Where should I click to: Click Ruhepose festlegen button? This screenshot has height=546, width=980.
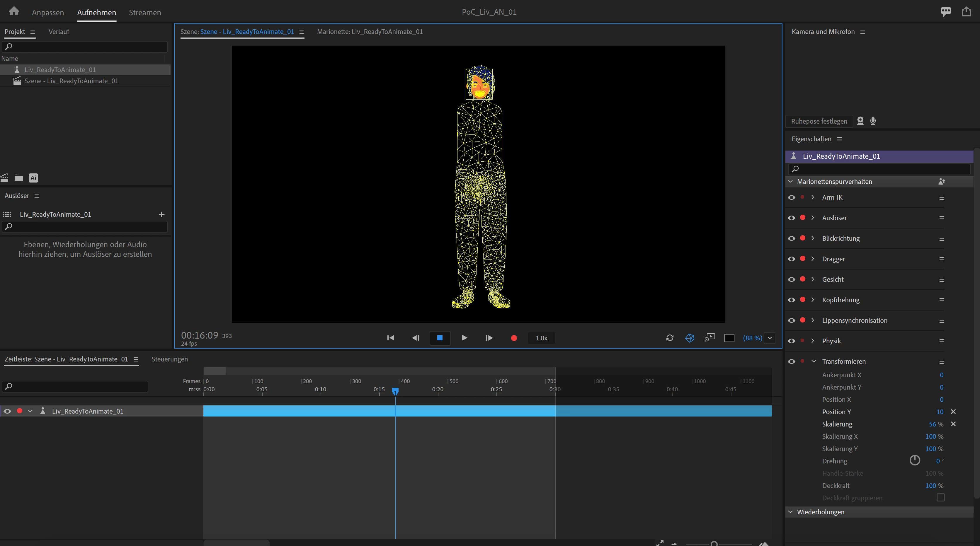tap(819, 121)
